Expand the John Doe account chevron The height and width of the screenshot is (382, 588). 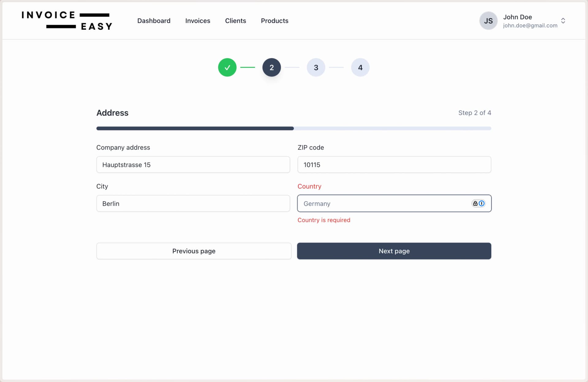click(x=563, y=21)
